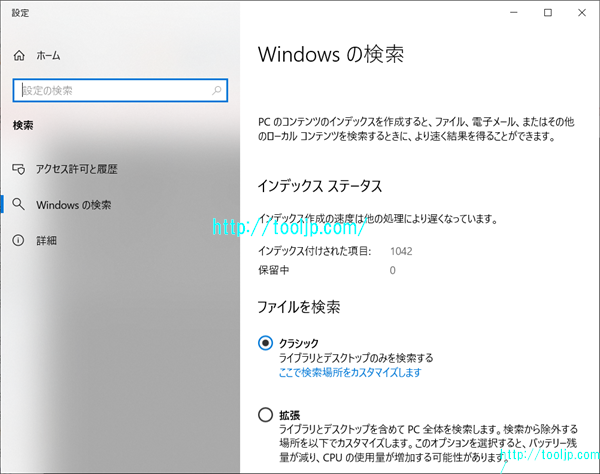Click the 設定の検索 search field

(x=120, y=91)
